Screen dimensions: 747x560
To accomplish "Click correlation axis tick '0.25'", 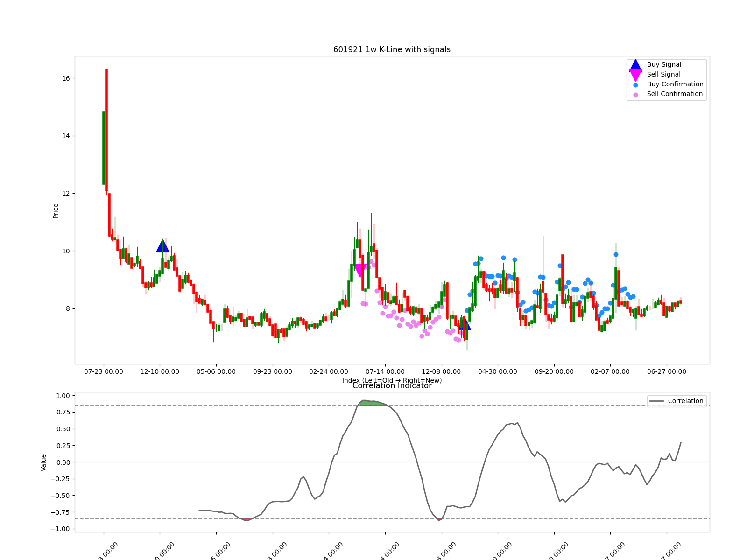I will tap(63, 446).
